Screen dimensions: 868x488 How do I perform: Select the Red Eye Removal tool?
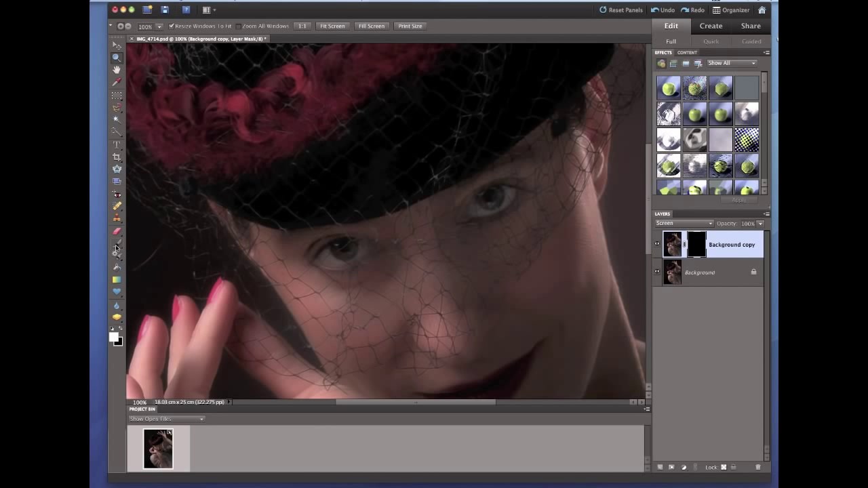click(117, 195)
